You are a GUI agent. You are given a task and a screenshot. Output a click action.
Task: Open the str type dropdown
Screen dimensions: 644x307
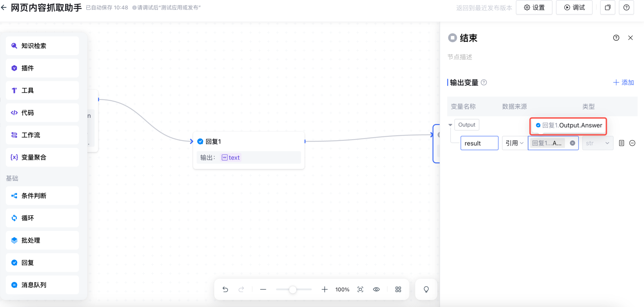tap(598, 143)
